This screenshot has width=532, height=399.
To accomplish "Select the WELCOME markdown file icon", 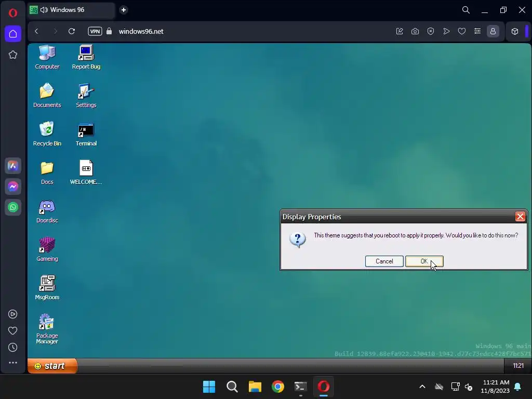I will pos(86,172).
